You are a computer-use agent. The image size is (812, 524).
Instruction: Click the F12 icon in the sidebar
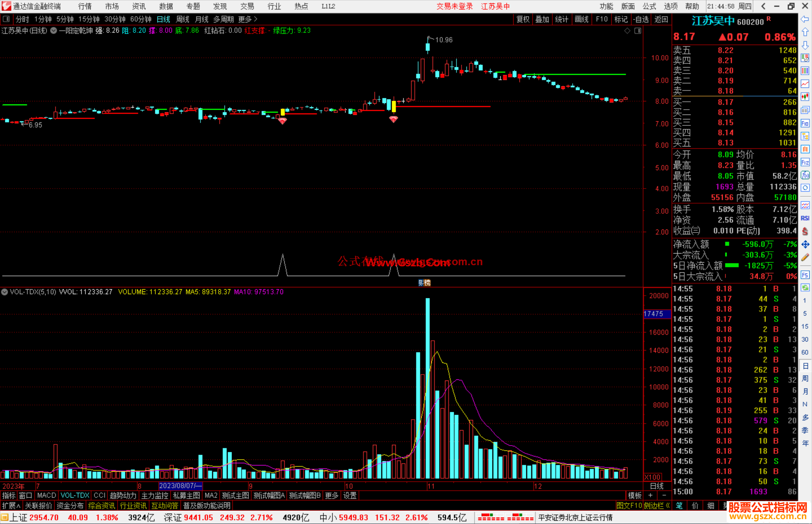pyautogui.click(x=805, y=162)
